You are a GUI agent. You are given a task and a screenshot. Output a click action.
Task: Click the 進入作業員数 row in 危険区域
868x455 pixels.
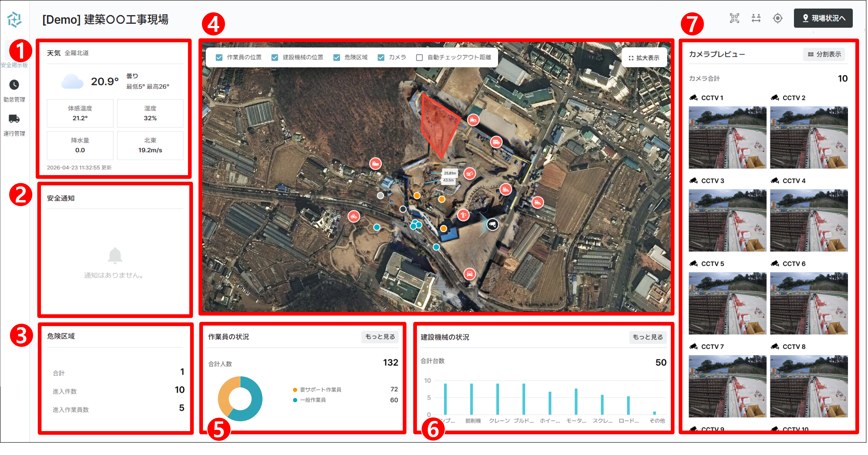tap(118, 409)
